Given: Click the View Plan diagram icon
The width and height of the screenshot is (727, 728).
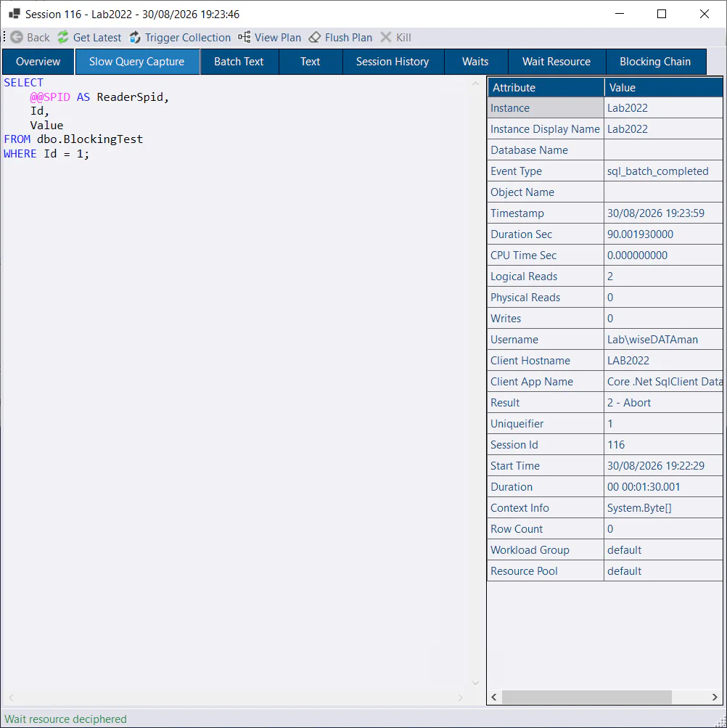Looking at the screenshot, I should tap(245, 37).
